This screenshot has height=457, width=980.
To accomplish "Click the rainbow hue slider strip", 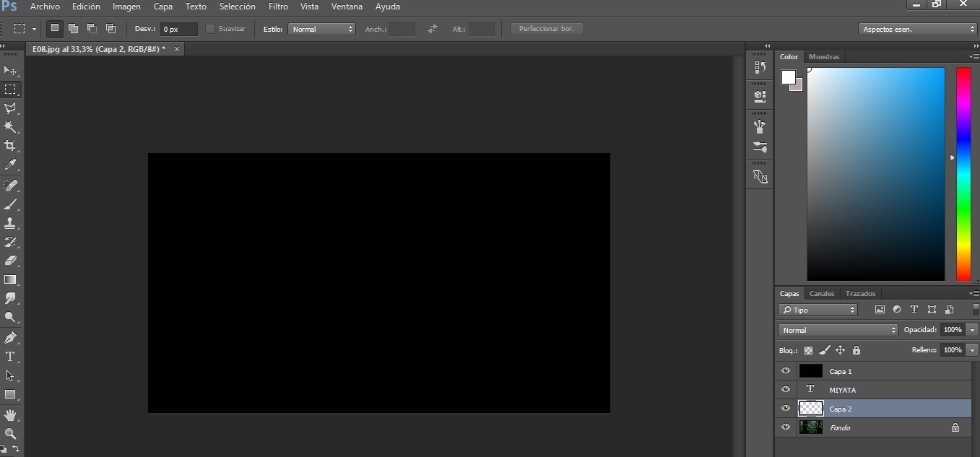I will (x=963, y=173).
